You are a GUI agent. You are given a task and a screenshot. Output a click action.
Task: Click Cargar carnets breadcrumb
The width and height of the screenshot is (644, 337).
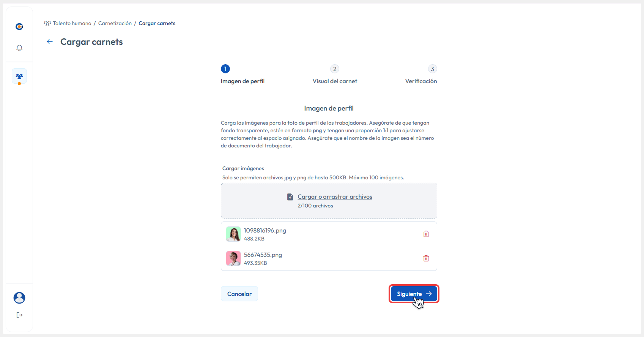tap(157, 24)
